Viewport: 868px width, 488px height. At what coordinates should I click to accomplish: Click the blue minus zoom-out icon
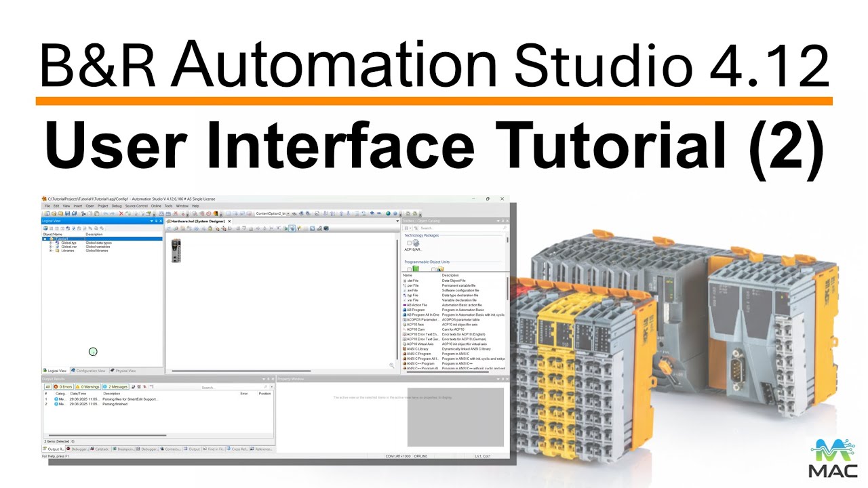click(x=379, y=213)
